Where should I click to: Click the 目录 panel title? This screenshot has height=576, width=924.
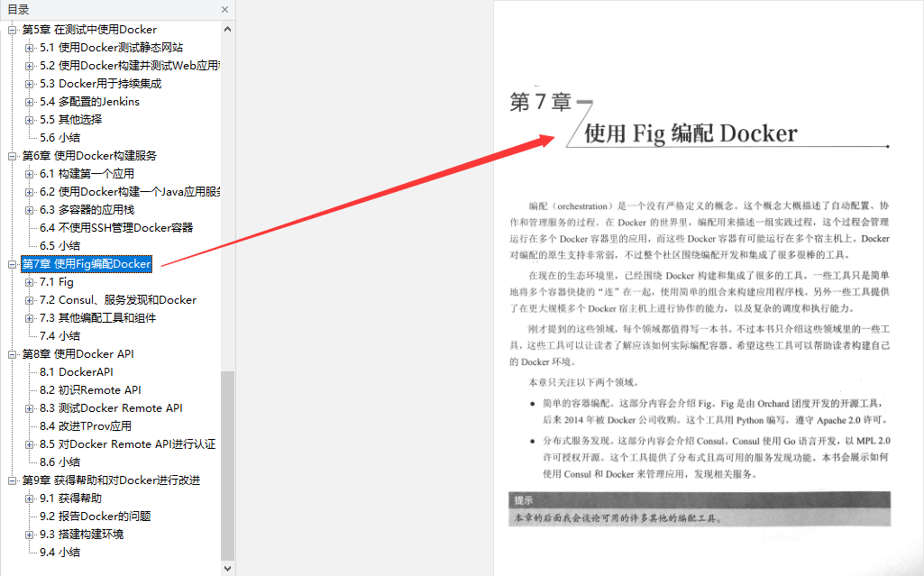point(18,9)
